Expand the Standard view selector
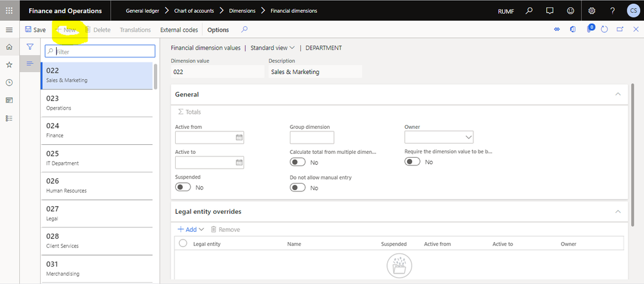This screenshot has height=284, width=644. tap(272, 48)
